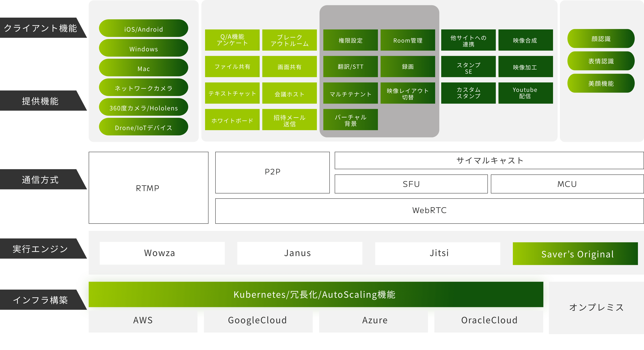Viewport: 644px width, 350px height.
Task: Click the Mac client pill
Action: point(143,68)
